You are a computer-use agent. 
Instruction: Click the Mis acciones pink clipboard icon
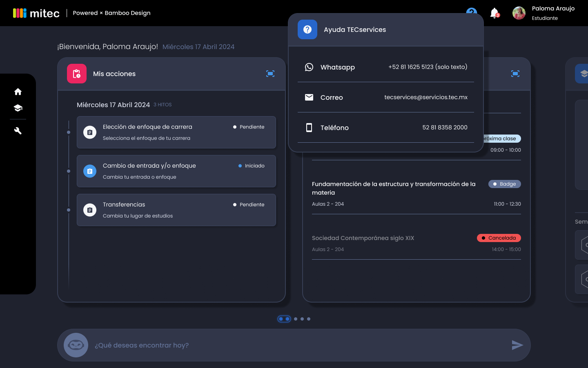click(x=77, y=74)
